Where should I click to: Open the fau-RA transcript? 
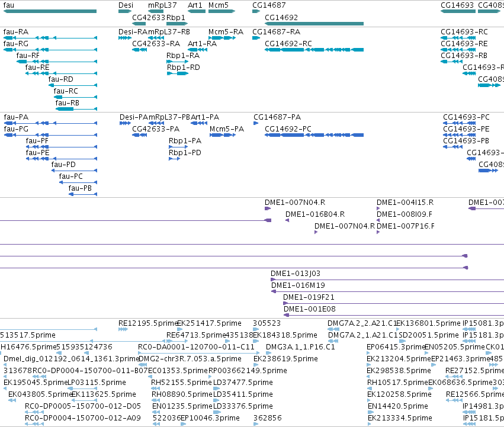point(50,38)
